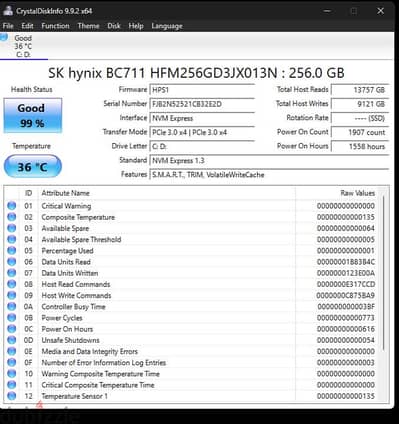Open the File menu
The image size is (399, 424).
[8, 26]
